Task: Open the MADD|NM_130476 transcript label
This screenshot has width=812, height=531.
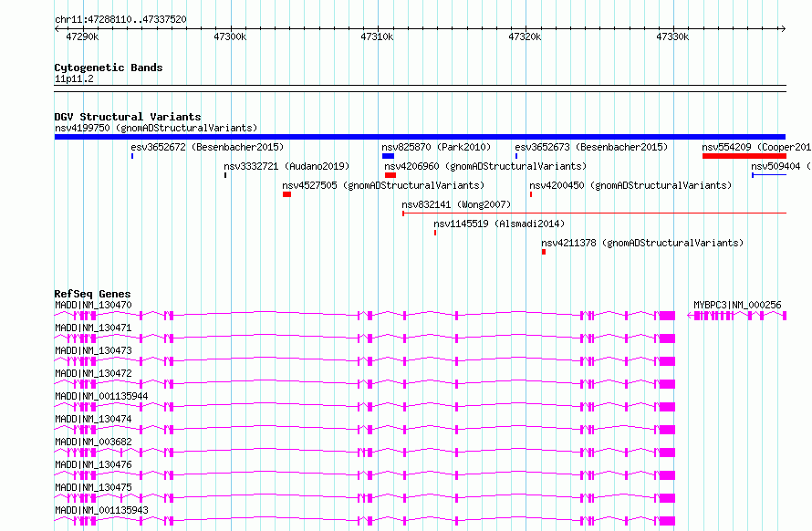Action: point(93,464)
